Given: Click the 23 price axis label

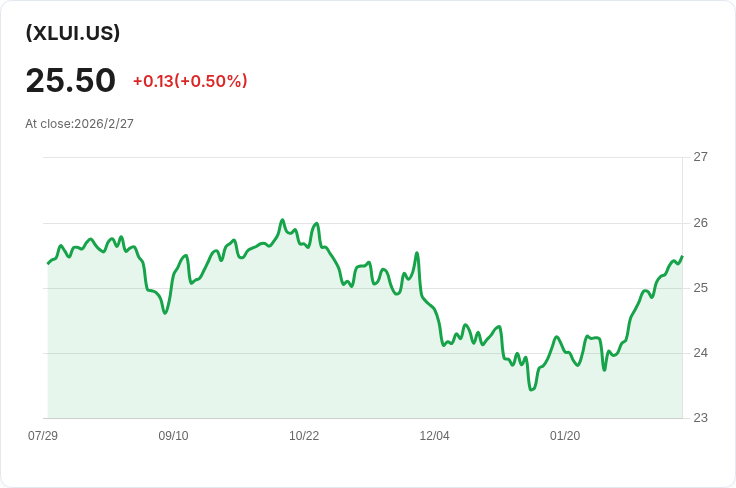Looking at the screenshot, I should coord(700,418).
